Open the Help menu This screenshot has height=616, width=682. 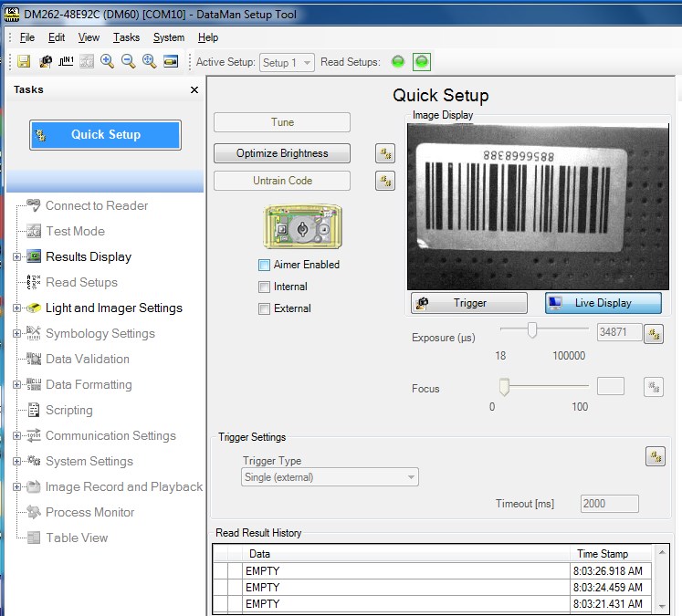[208, 37]
